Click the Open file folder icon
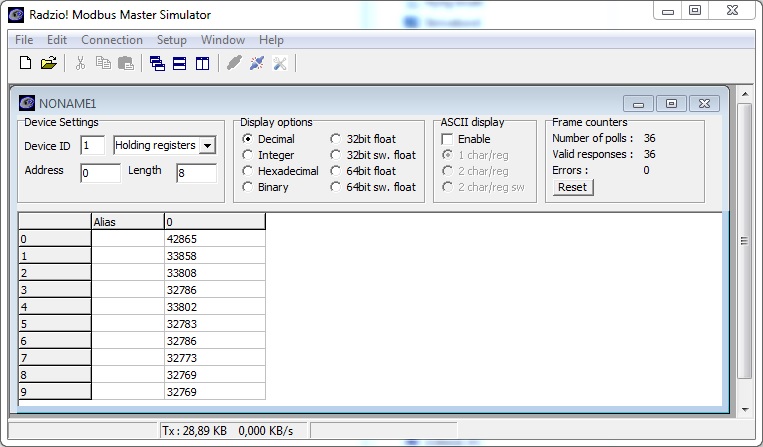This screenshot has width=763, height=447. 49,63
